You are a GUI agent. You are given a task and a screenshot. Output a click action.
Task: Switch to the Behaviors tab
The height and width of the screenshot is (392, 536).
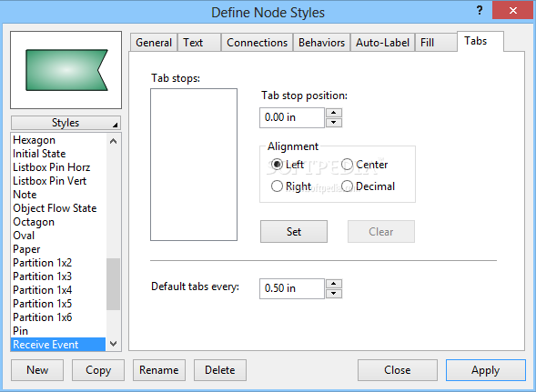point(321,43)
